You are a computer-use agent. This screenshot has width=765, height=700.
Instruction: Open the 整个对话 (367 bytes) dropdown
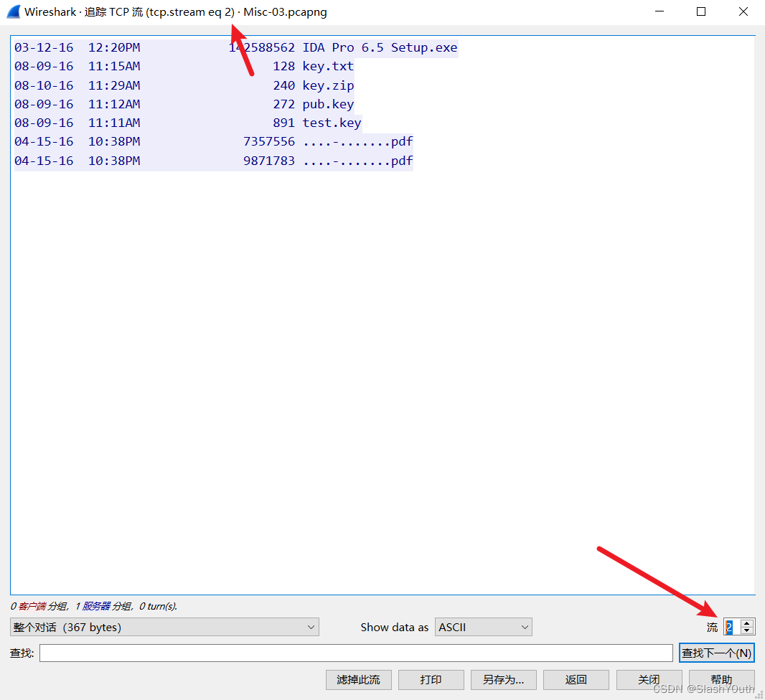164,627
